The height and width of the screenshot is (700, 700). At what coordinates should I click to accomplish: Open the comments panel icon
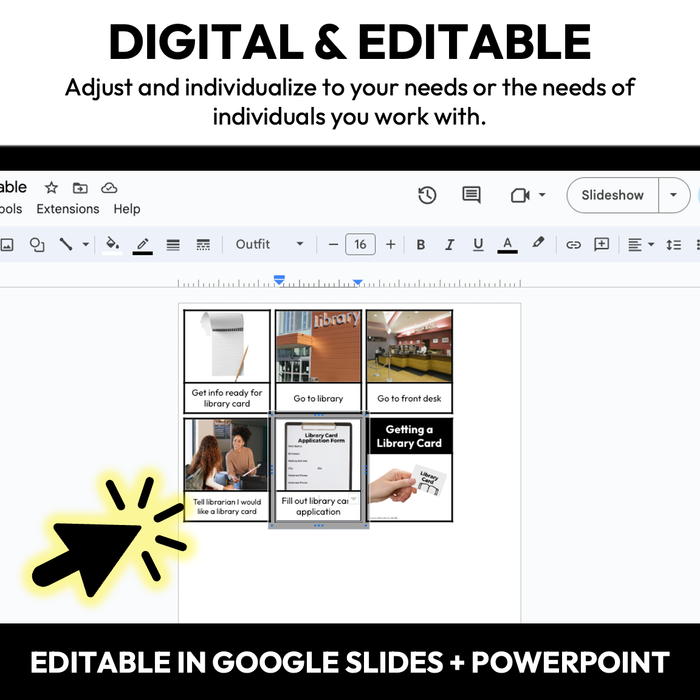(471, 195)
